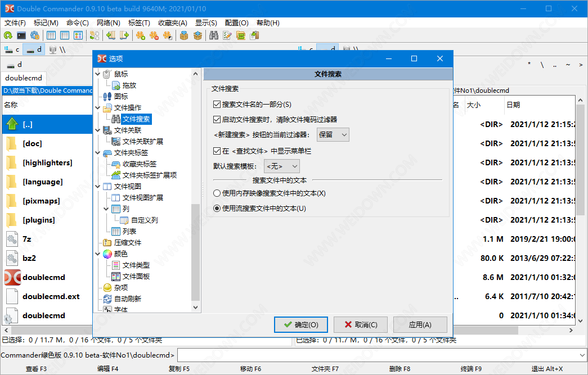Screen dimensions: 588x375
Task: Select drive d in left drive bar
Action: tap(34, 49)
